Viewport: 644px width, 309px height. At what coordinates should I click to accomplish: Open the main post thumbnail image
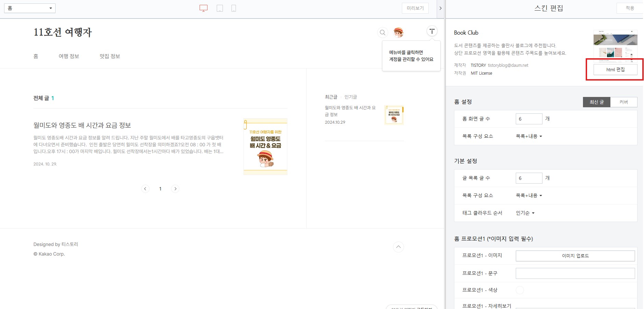pos(265,147)
